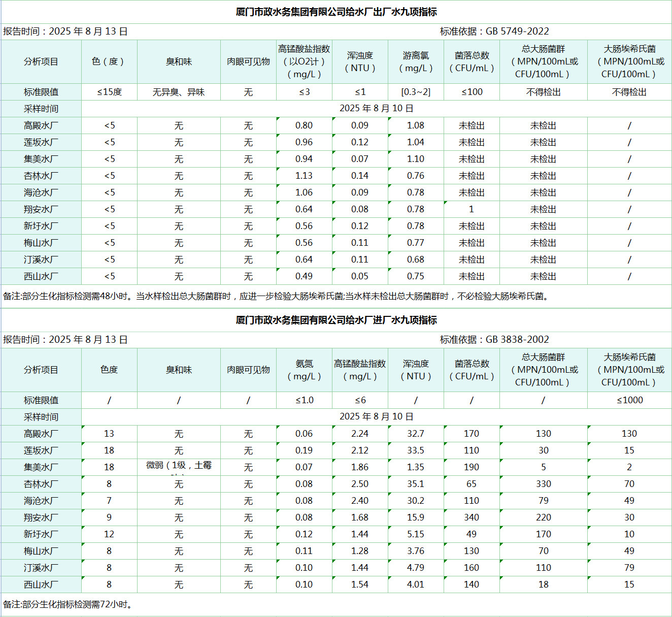Click the 0.49 value in outgoing 西山水厂 row

pyautogui.click(x=304, y=276)
